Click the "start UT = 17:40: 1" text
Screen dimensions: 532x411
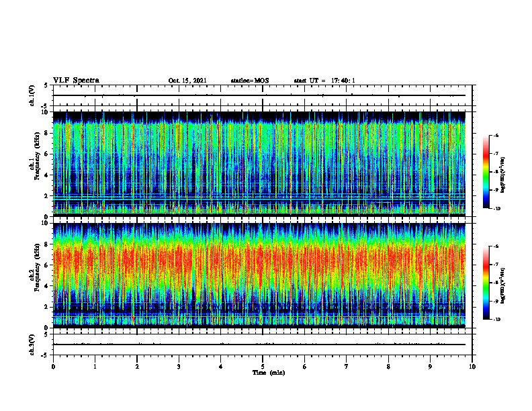324,81
